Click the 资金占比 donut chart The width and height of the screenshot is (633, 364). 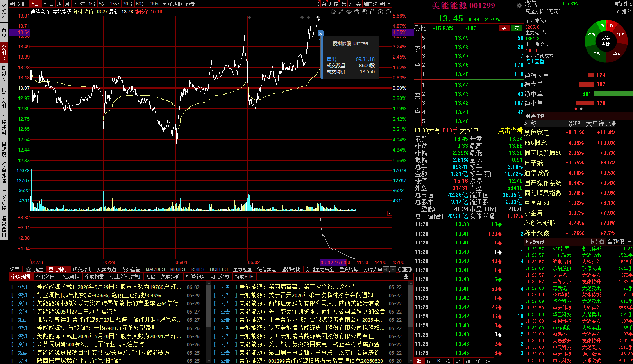click(x=606, y=41)
